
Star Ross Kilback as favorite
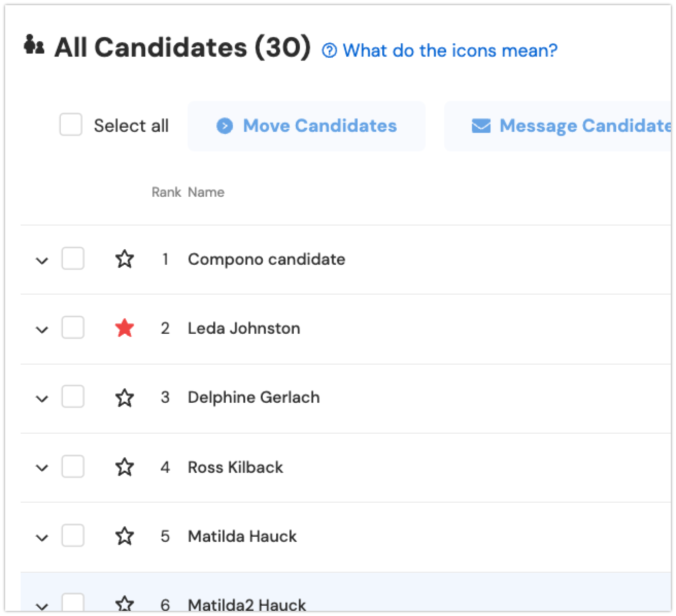pyautogui.click(x=125, y=467)
